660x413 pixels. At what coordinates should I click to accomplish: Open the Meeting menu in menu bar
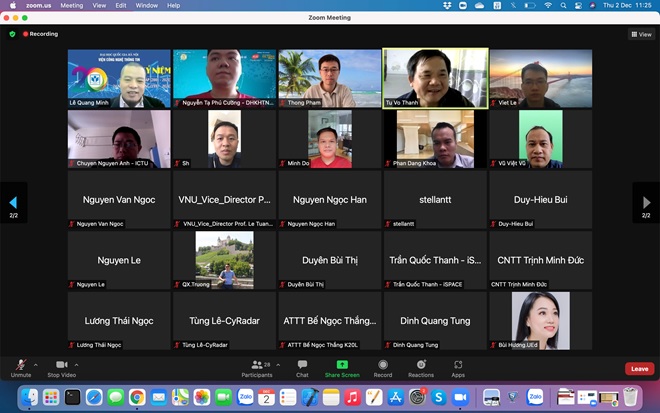[72, 5]
